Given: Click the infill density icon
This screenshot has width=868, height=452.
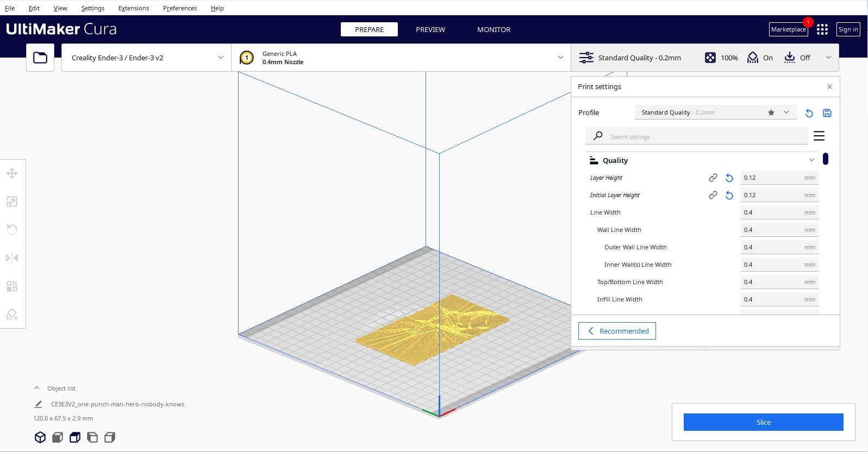Looking at the screenshot, I should tap(710, 58).
